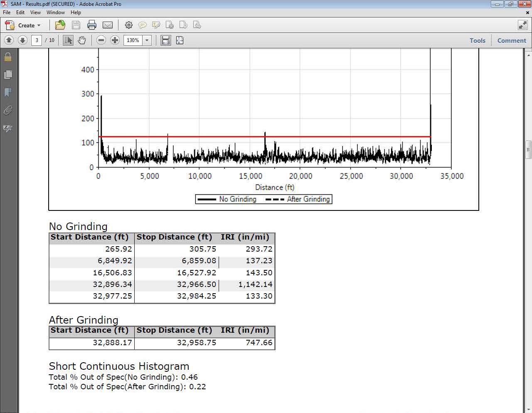Go to previous page arrow
This screenshot has width=532, height=413.
(x=9, y=40)
